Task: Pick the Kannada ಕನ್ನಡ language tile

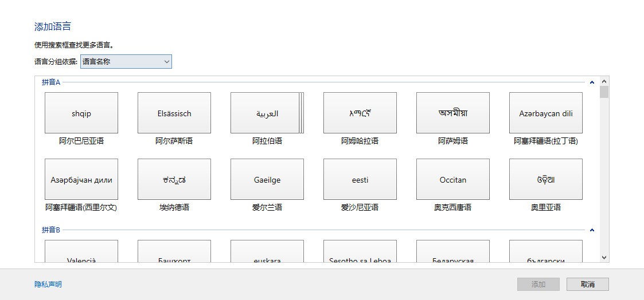Action: click(x=174, y=179)
